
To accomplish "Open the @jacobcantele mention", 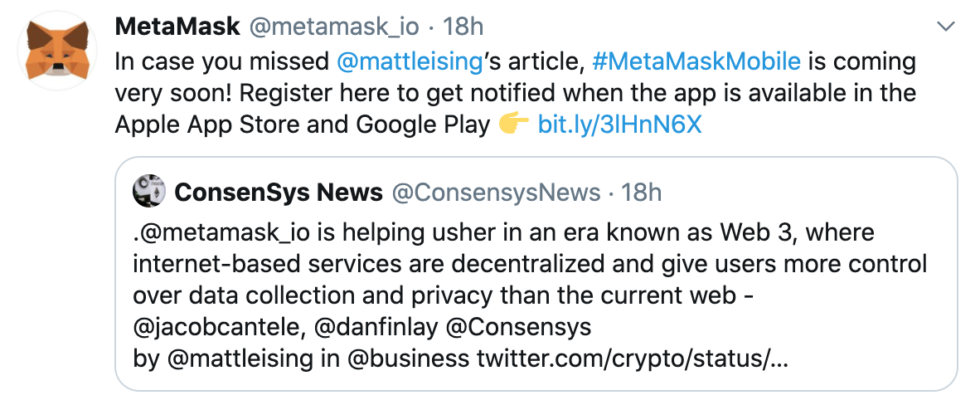I will click(216, 327).
